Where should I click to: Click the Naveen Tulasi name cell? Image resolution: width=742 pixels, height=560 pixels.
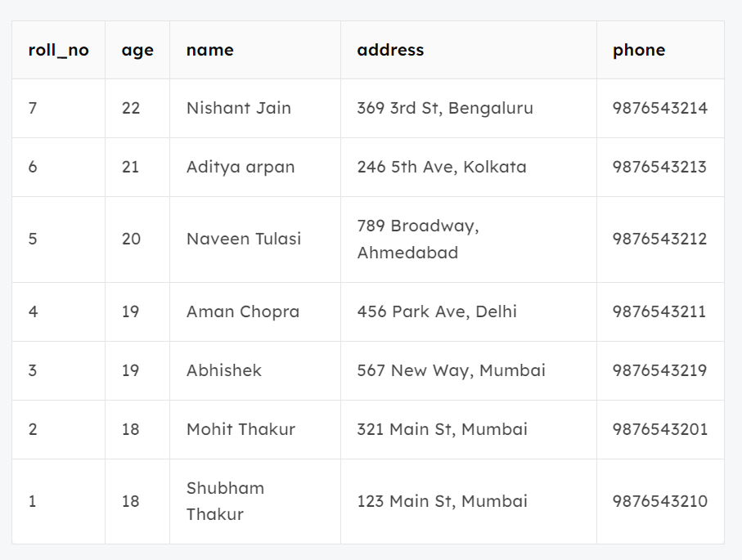(244, 239)
